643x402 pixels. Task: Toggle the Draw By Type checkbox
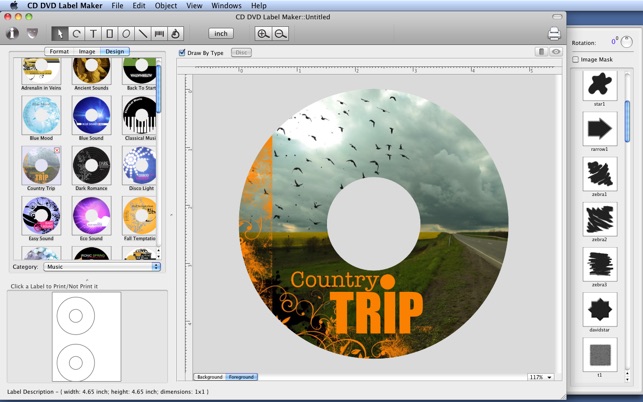click(x=182, y=53)
